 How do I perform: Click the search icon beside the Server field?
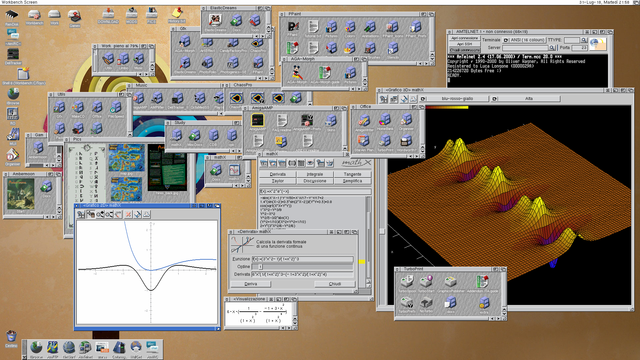pyautogui.click(x=552, y=48)
